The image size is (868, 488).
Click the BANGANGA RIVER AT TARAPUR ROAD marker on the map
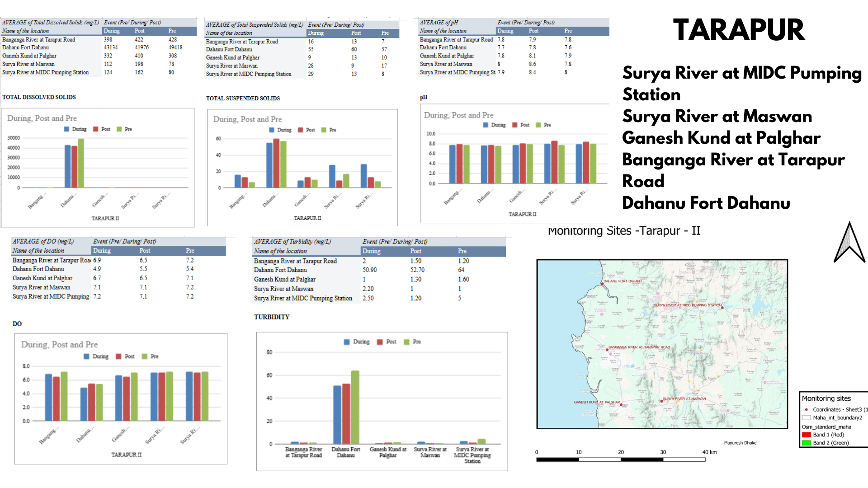click(x=607, y=350)
